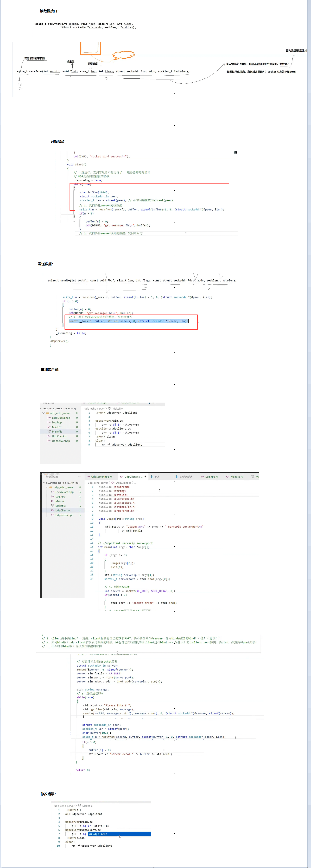Click orange cloud doodle shape
This screenshot has height=868, width=311.
coord(124,55)
